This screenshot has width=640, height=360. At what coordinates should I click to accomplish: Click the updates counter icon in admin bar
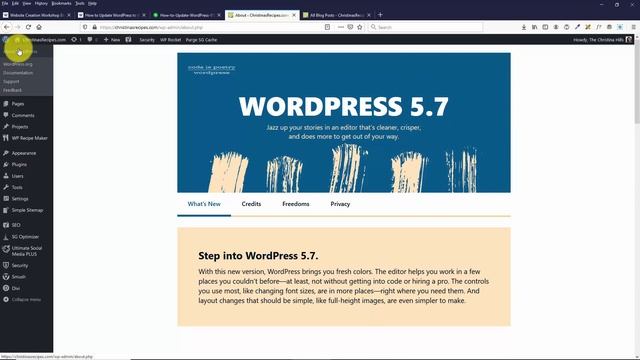tap(76, 40)
